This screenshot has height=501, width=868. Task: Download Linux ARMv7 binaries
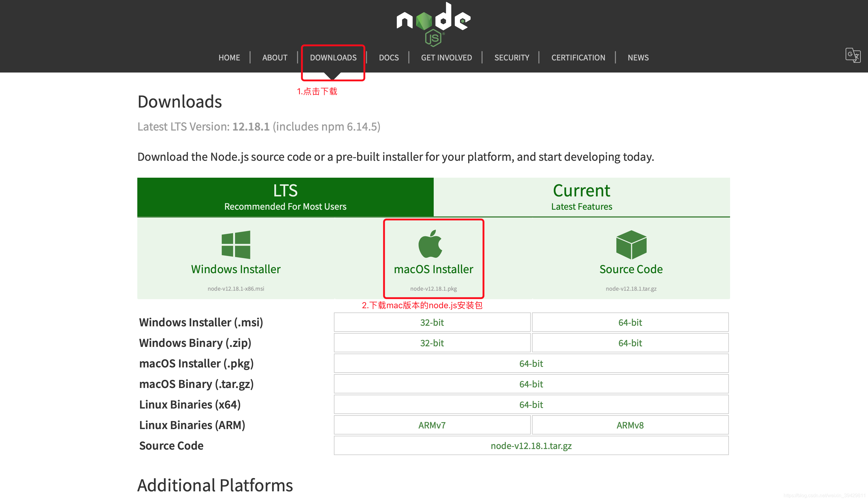point(432,425)
